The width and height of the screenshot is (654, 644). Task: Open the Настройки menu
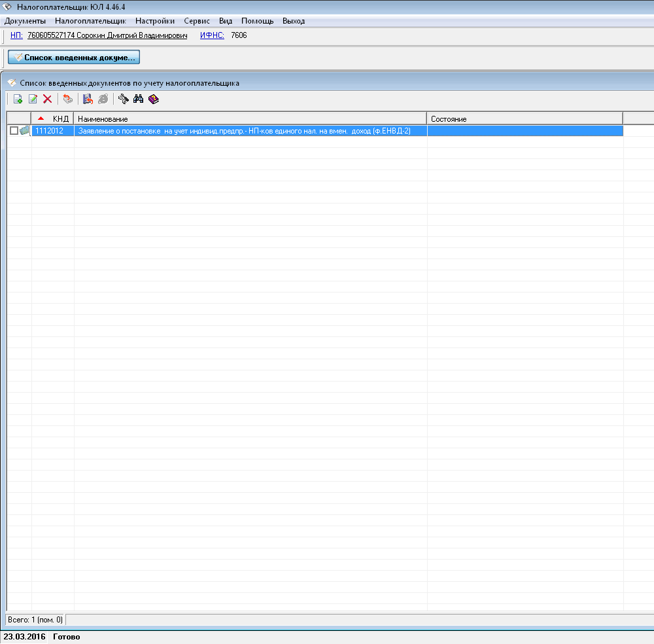click(155, 21)
